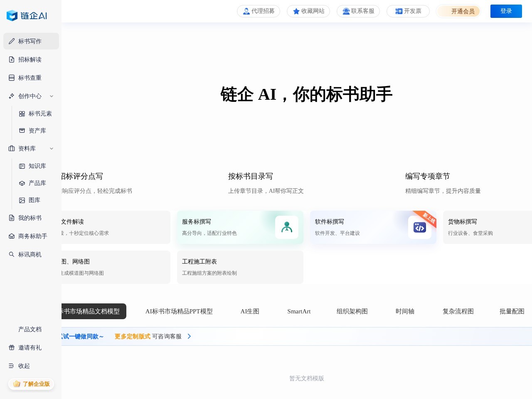Click the agent icon in 代理招募
This screenshot has width=532, height=399.
246,11
